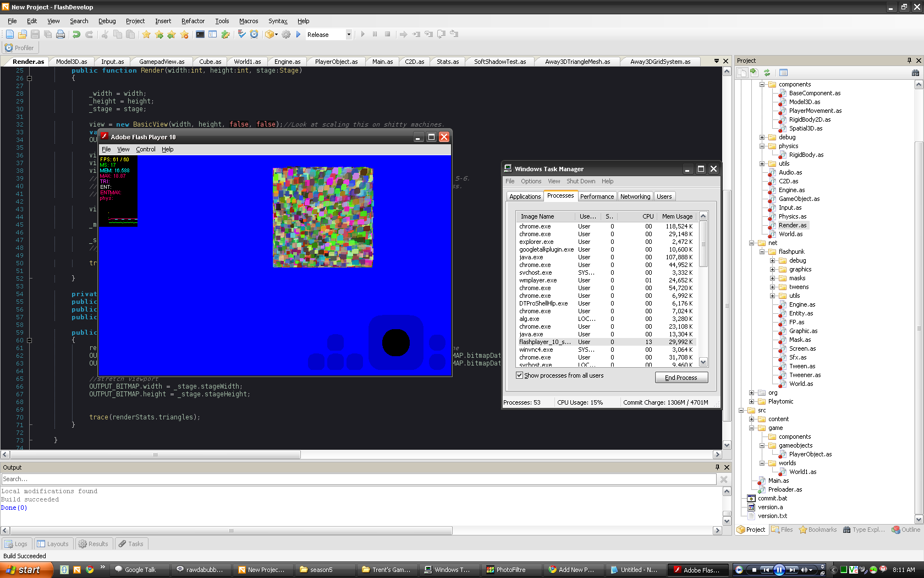Image resolution: width=924 pixels, height=578 pixels.
Task: Open the Refactor menu
Action: [193, 21]
